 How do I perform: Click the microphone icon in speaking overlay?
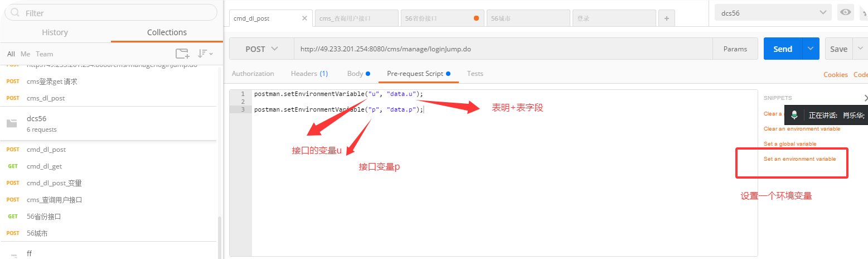point(794,115)
